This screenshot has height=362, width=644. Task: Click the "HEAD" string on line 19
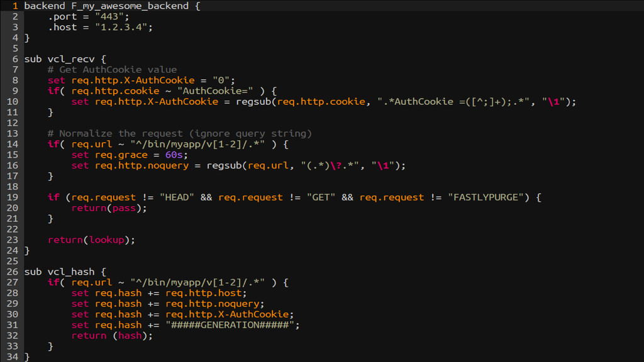(177, 197)
